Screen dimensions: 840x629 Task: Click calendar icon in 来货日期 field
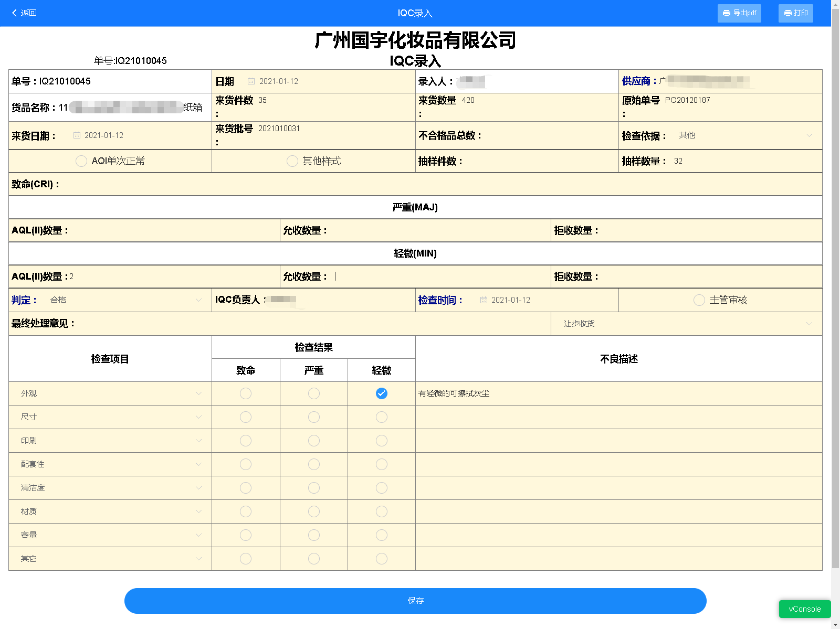point(77,135)
